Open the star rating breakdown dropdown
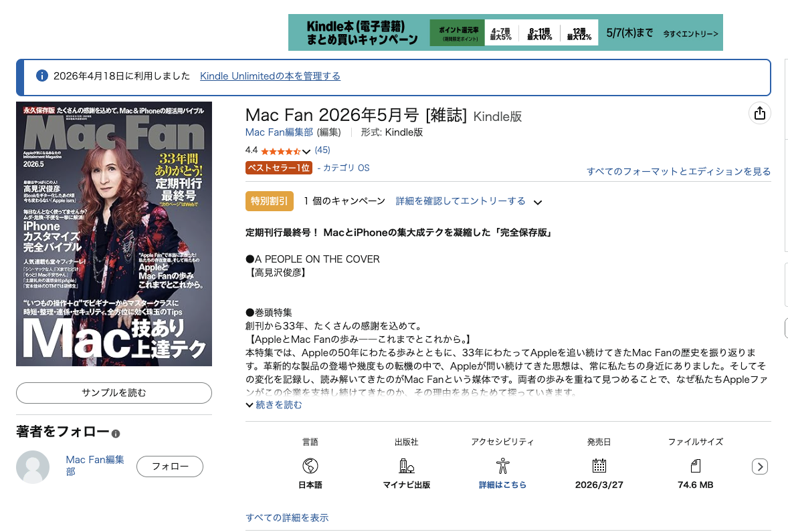This screenshot has width=788, height=532. coord(306,151)
